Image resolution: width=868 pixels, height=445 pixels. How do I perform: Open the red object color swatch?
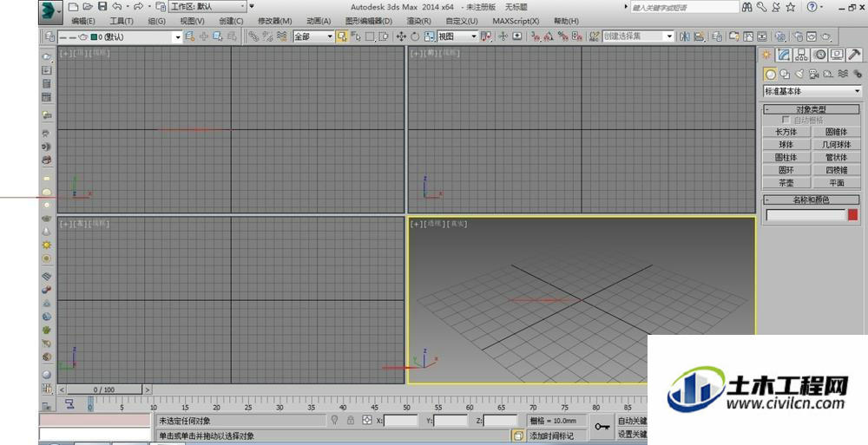pos(853,215)
